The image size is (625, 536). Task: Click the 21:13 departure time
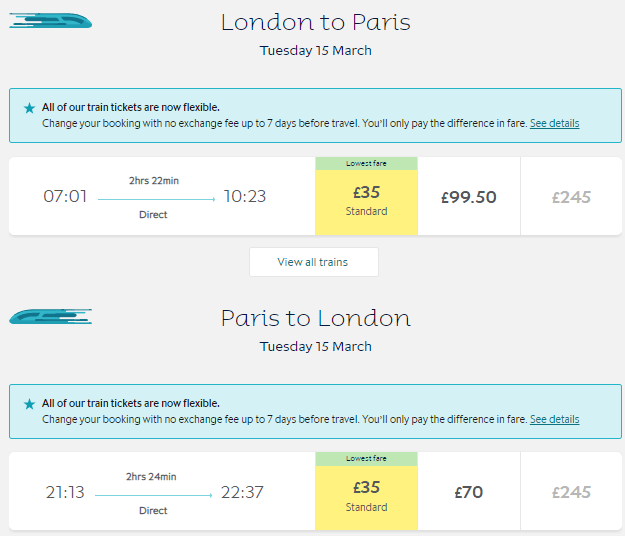tap(65, 492)
